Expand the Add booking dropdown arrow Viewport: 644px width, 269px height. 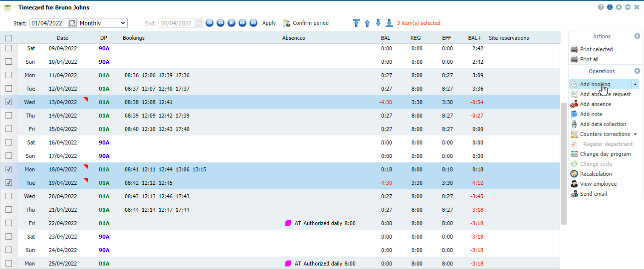click(635, 85)
